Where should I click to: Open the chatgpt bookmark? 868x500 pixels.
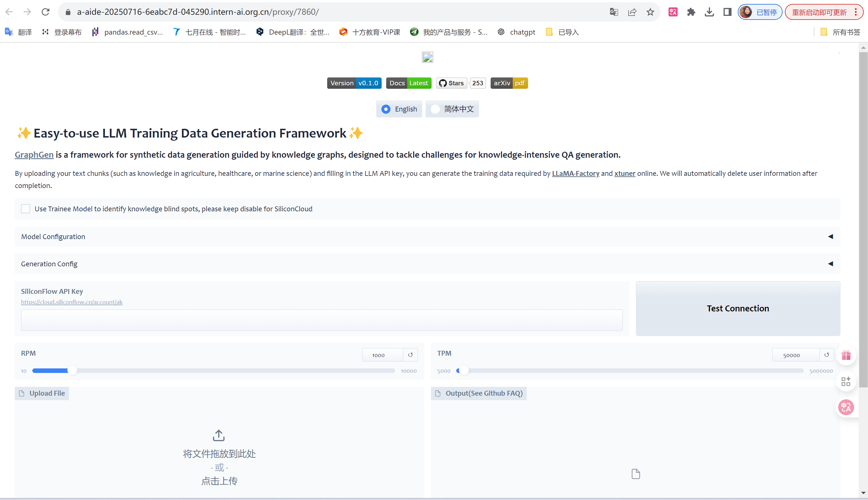[x=516, y=32]
